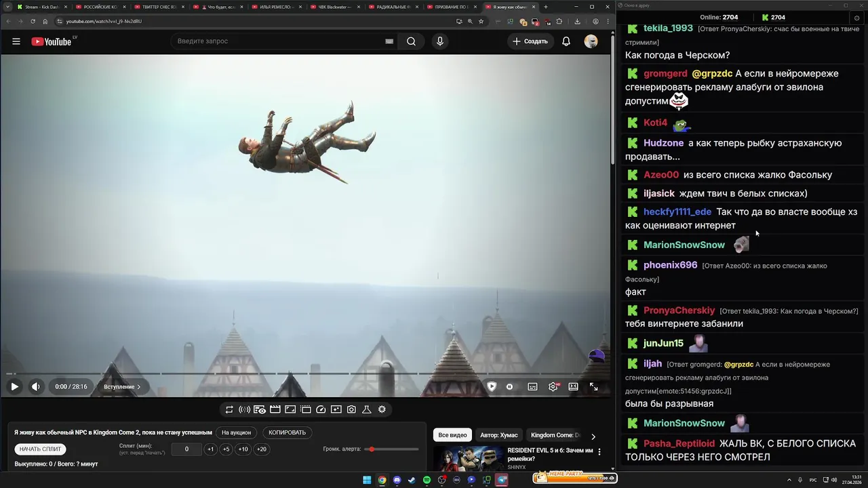This screenshot has height=488, width=868.
Task: Open YouTube notifications bell
Action: click(x=566, y=41)
